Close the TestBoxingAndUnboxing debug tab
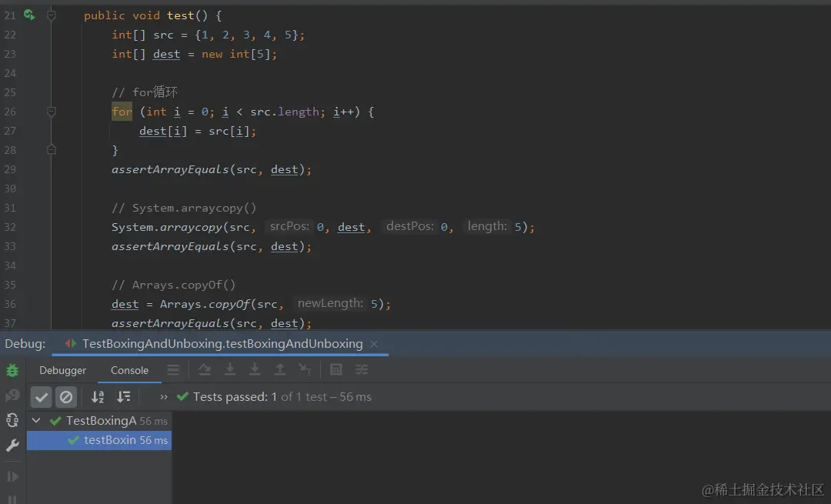831x504 pixels. (374, 344)
